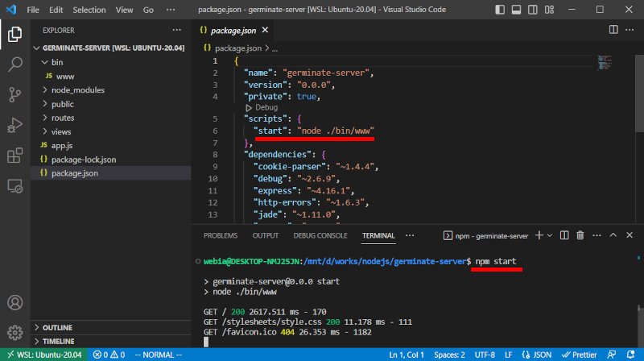644x361 pixels.
Task: Expand the views folder
Action: 111,131
